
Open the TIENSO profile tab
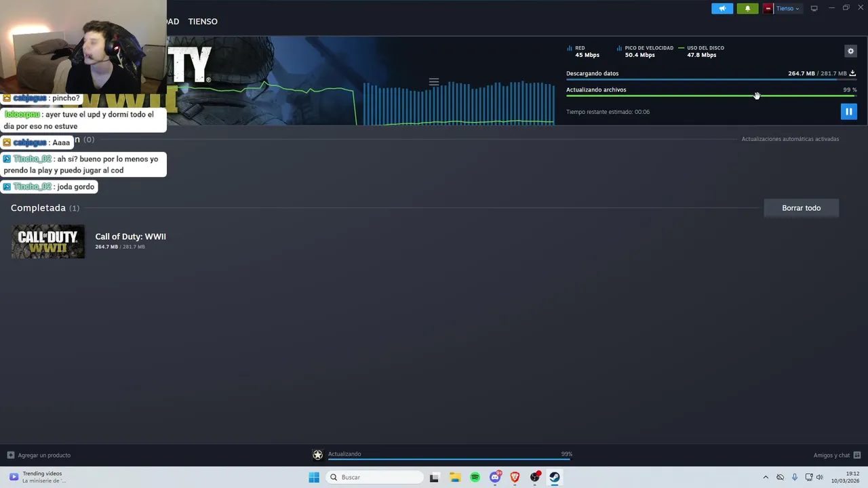point(203,22)
